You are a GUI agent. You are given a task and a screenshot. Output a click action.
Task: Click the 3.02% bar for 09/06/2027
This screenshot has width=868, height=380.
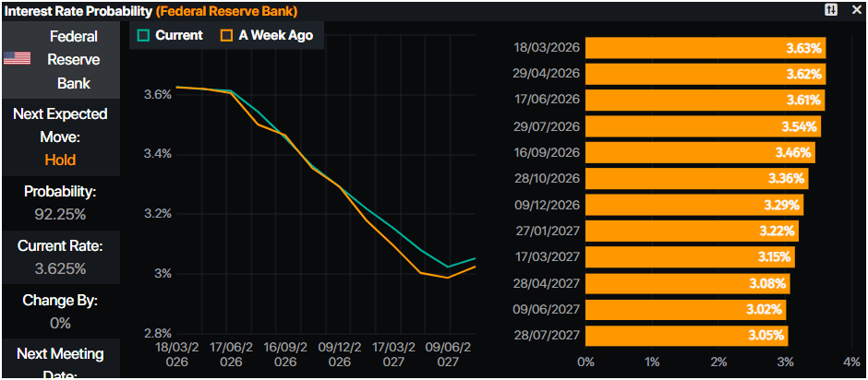click(x=686, y=310)
